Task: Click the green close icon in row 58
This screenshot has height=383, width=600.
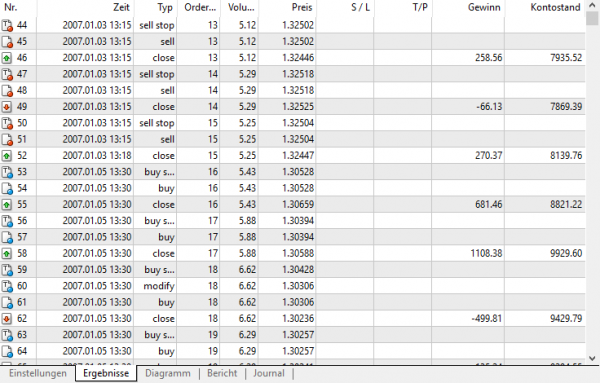Action: click(7, 254)
